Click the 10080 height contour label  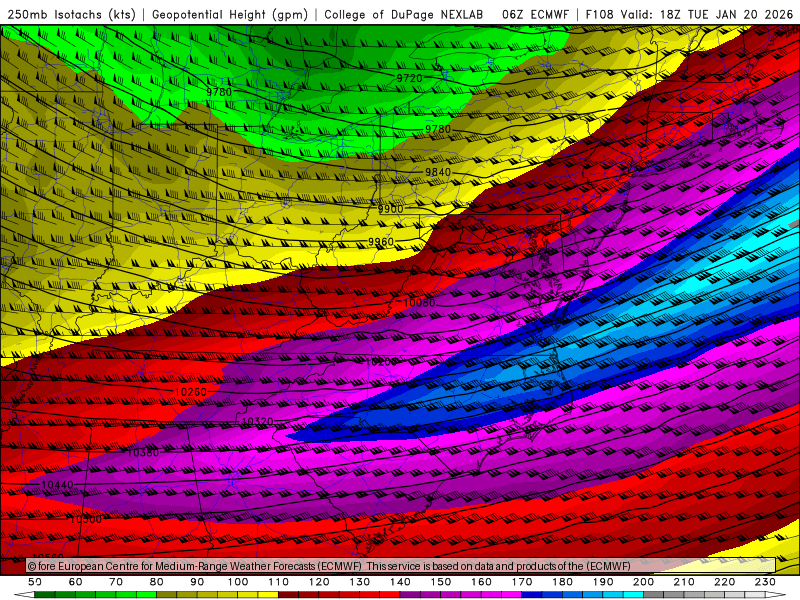pyautogui.click(x=419, y=303)
